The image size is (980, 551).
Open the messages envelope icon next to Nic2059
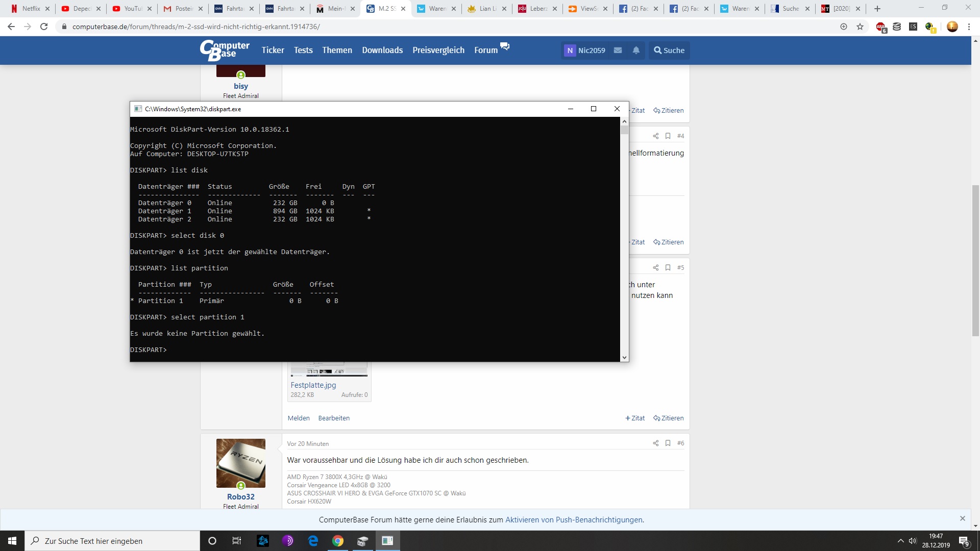618,50
